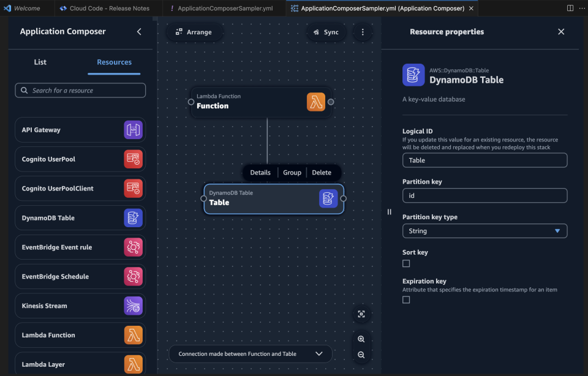
Task: Enable the Expiration key checkbox
Action: [x=406, y=299]
